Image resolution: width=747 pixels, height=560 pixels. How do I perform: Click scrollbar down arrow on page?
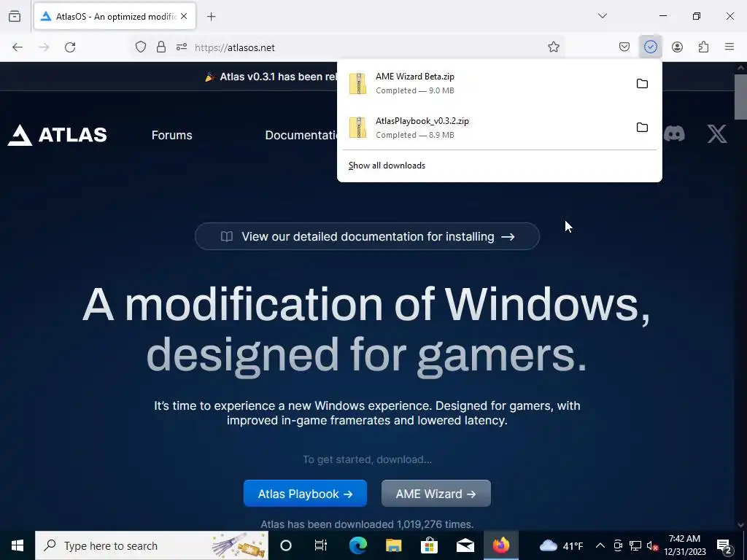pos(740,525)
